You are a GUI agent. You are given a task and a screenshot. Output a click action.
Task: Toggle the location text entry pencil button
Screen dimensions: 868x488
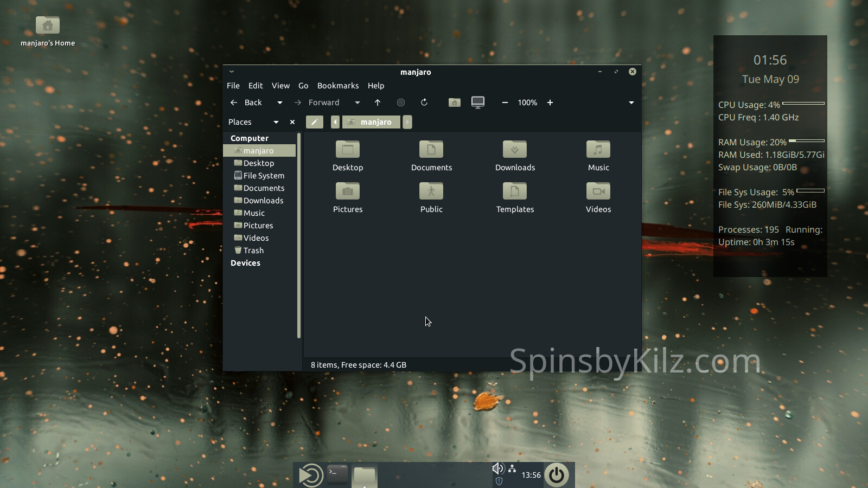point(314,122)
